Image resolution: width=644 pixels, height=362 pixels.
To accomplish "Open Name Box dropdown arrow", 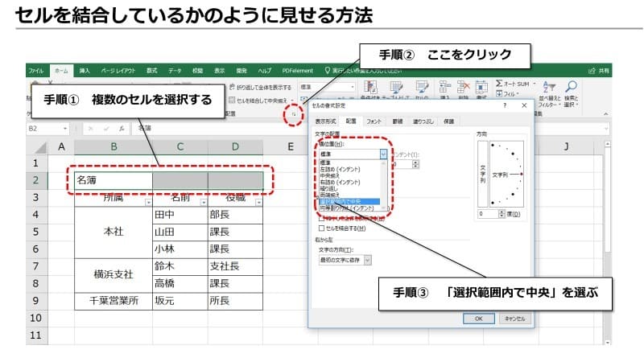I will click(x=65, y=129).
